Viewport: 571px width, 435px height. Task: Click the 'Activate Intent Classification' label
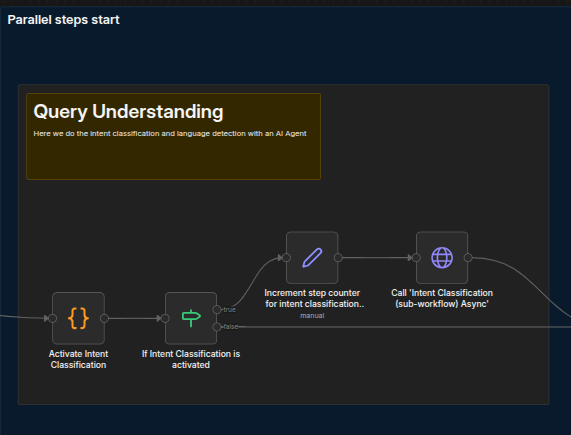78,359
